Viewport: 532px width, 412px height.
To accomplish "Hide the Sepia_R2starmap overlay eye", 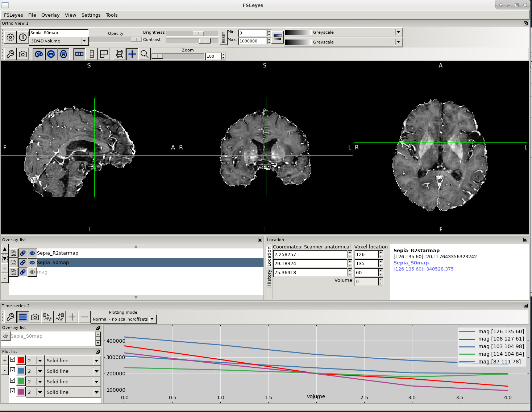I will pyautogui.click(x=32, y=253).
